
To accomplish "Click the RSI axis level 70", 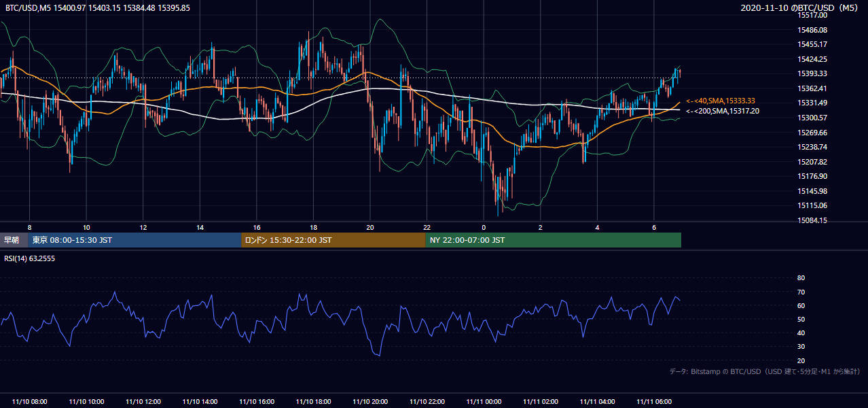I will pos(801,292).
